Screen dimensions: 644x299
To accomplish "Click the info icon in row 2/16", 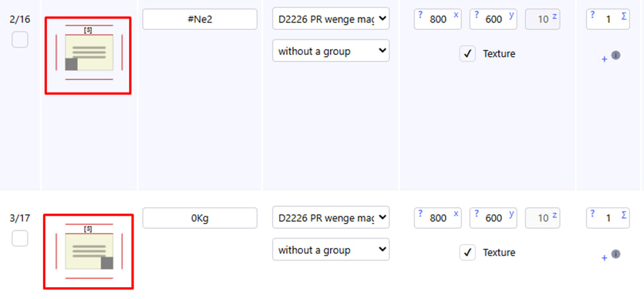I will coord(616,56).
